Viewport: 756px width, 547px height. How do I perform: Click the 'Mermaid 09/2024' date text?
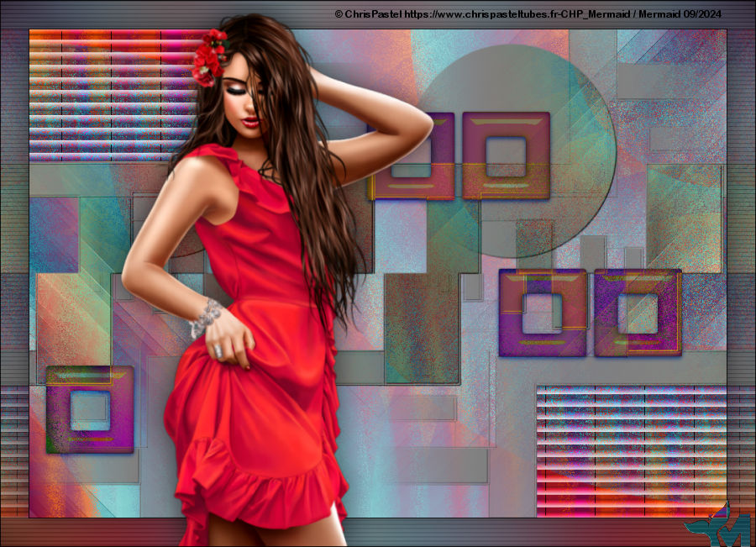685,13
